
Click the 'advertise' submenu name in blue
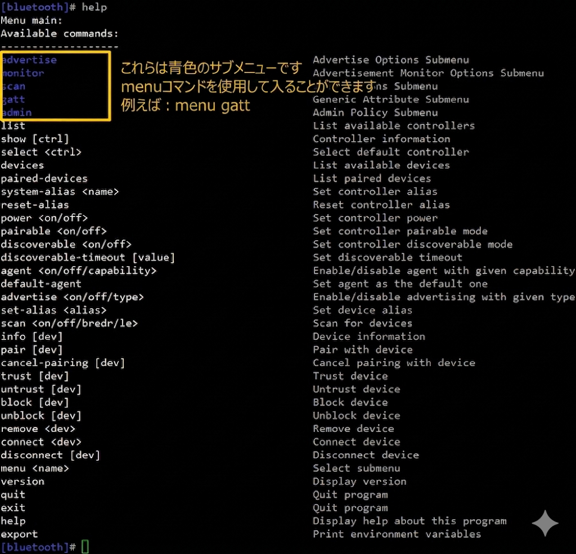(x=30, y=60)
